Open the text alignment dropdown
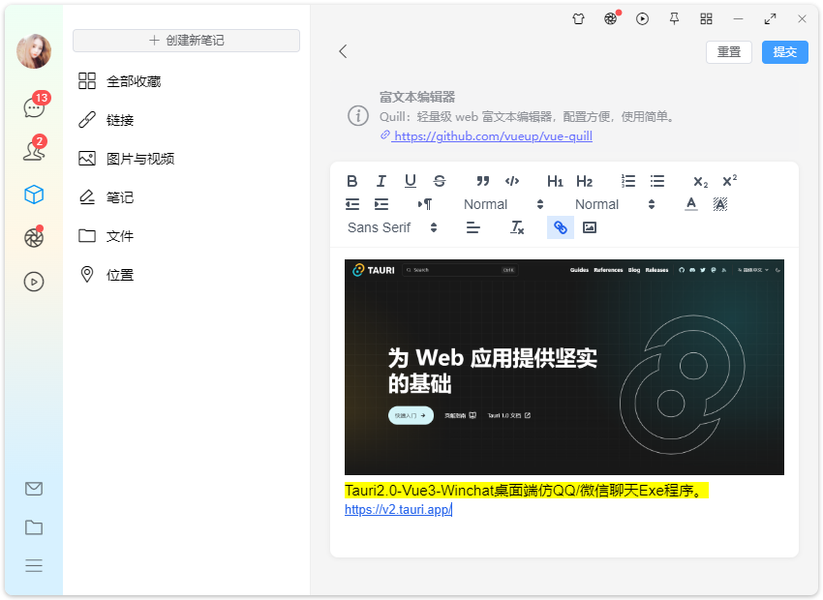Image resolution: width=823 pixels, height=600 pixels. (x=473, y=227)
